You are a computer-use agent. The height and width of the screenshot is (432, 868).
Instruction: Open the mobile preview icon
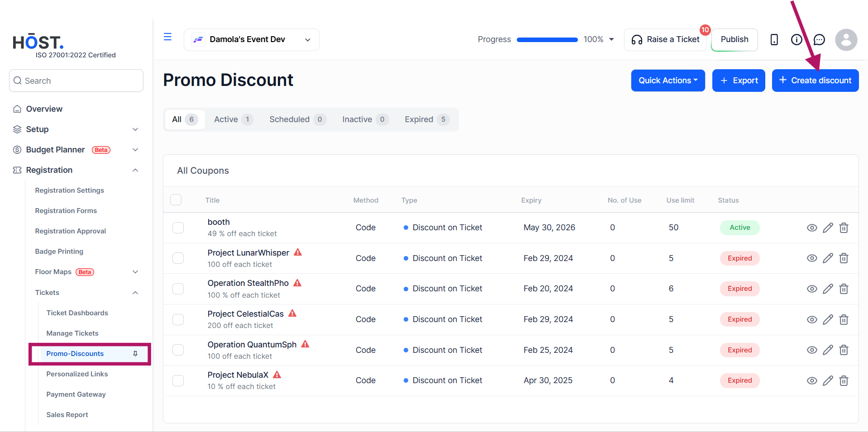click(x=774, y=40)
